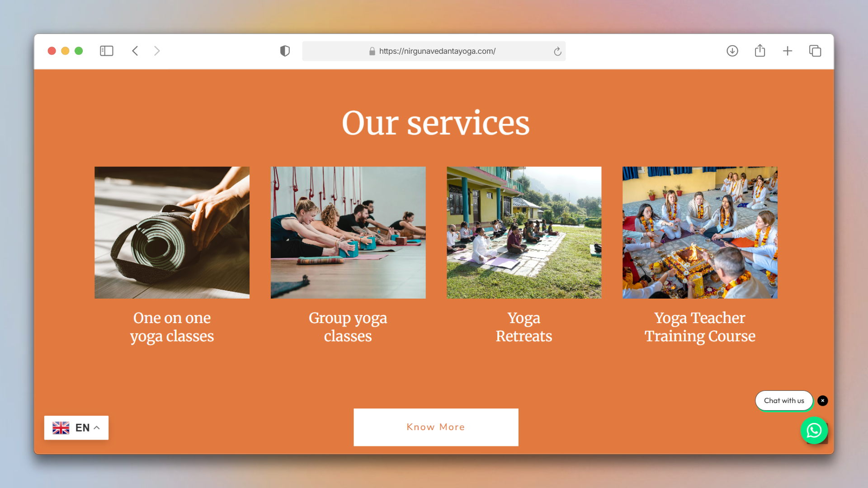
Task: Go back to the previous page
Action: pos(135,51)
